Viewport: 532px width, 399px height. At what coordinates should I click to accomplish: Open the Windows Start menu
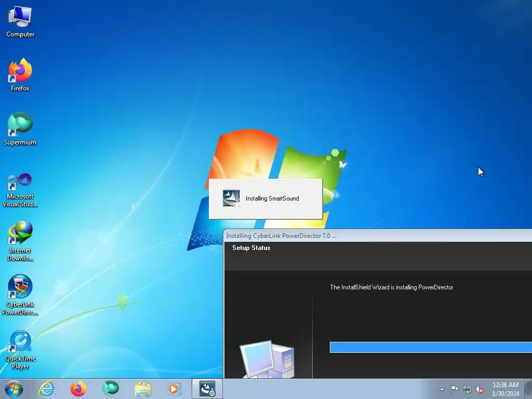14,389
